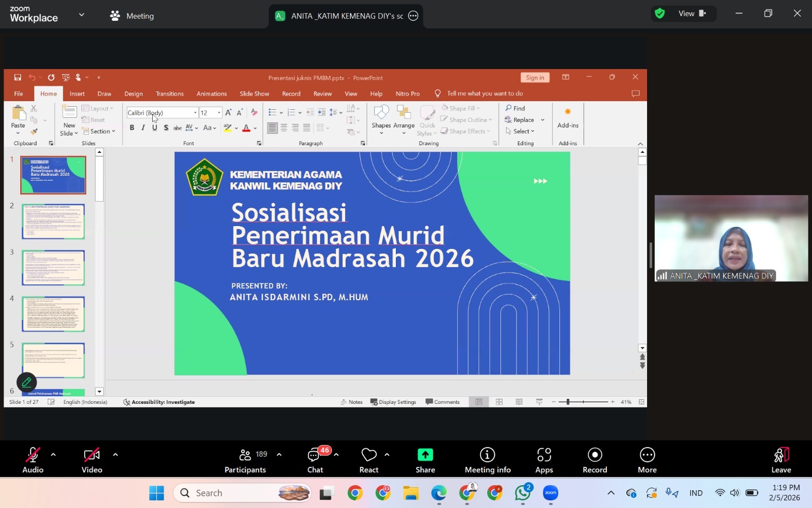Switch to the Transitions ribbon tab
Screen dimensions: 812x508
[170, 93]
